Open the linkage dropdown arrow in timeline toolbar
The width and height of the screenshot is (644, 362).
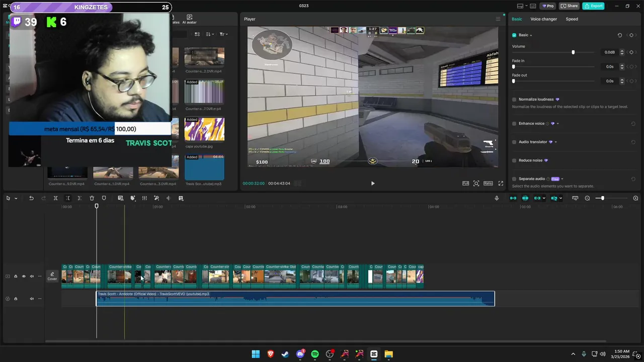pos(544,198)
